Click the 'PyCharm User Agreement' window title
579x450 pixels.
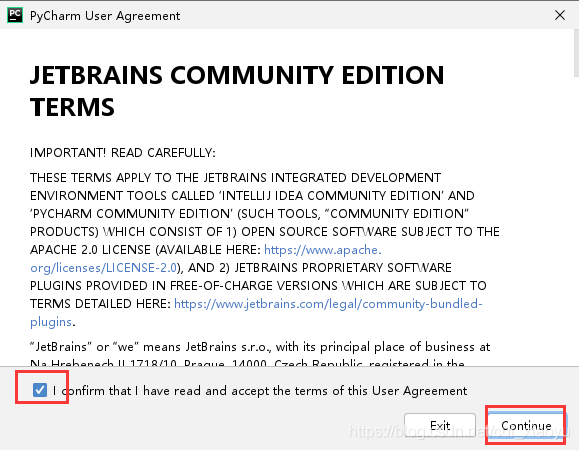(105, 16)
